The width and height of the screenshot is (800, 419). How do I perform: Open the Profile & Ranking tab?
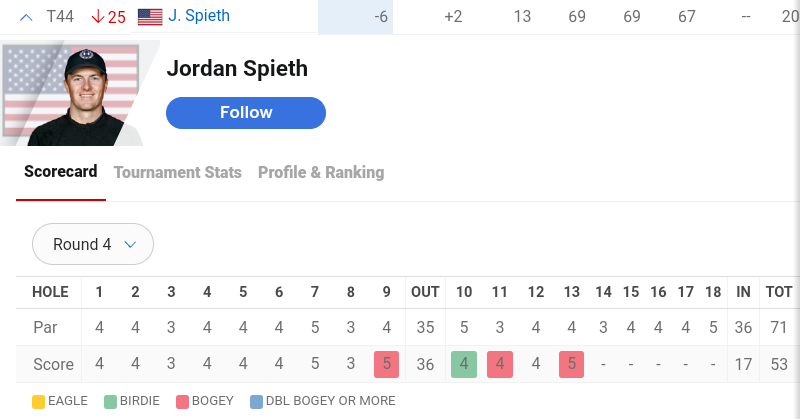click(x=321, y=172)
